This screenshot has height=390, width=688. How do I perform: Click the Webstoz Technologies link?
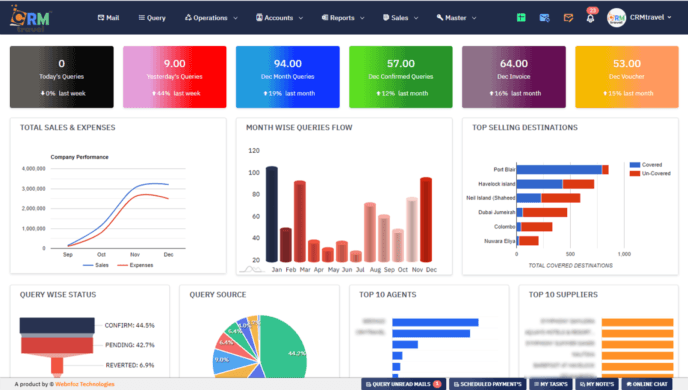(85, 384)
